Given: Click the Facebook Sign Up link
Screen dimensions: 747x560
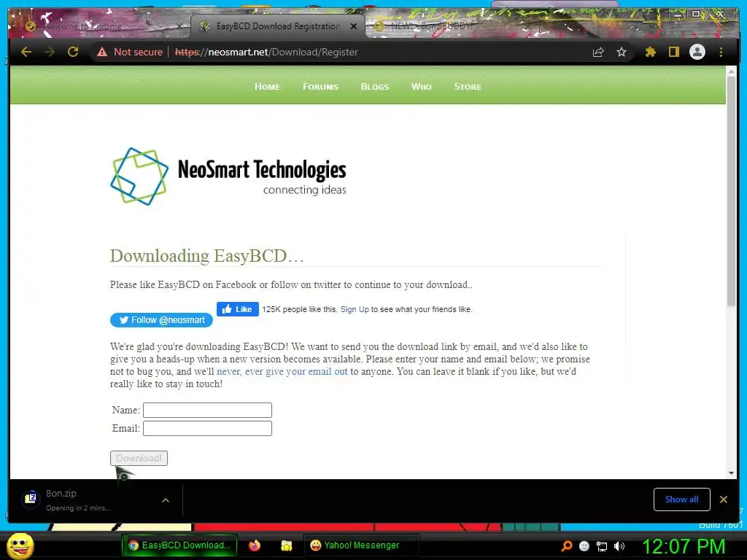Looking at the screenshot, I should coord(355,309).
